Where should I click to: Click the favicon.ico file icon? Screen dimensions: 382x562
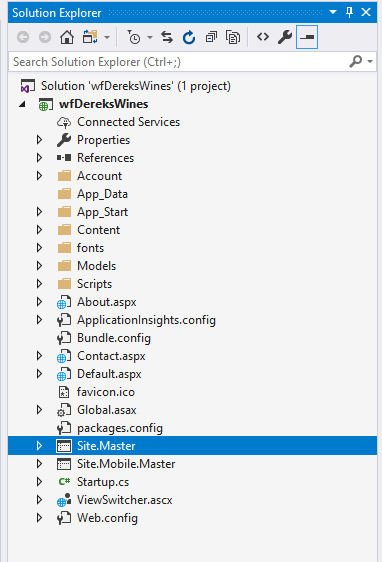point(64,392)
